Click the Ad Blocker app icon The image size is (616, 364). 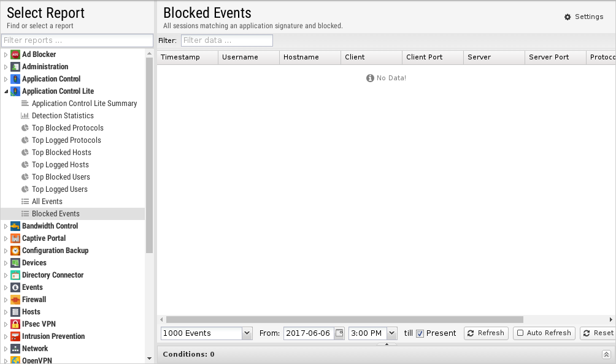(x=15, y=55)
